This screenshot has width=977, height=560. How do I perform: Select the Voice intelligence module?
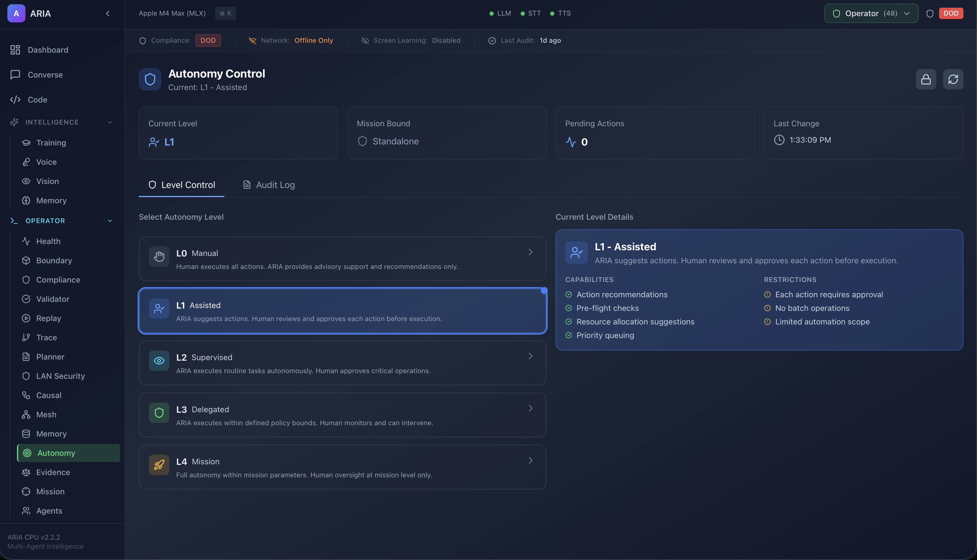click(46, 162)
